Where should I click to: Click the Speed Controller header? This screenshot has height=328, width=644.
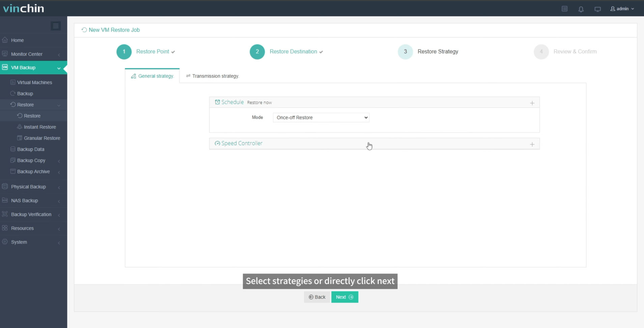click(x=374, y=143)
